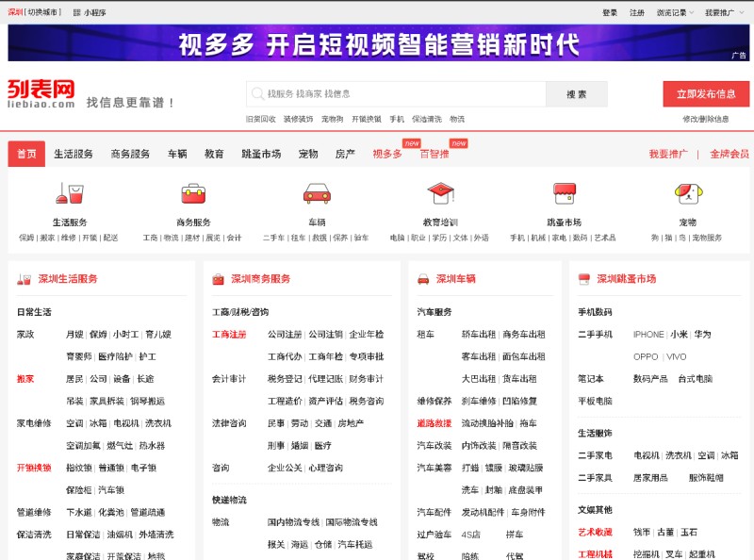Click the 公司注册 link
Image resolution: width=754 pixels, height=560 pixels.
pyautogui.click(x=285, y=335)
